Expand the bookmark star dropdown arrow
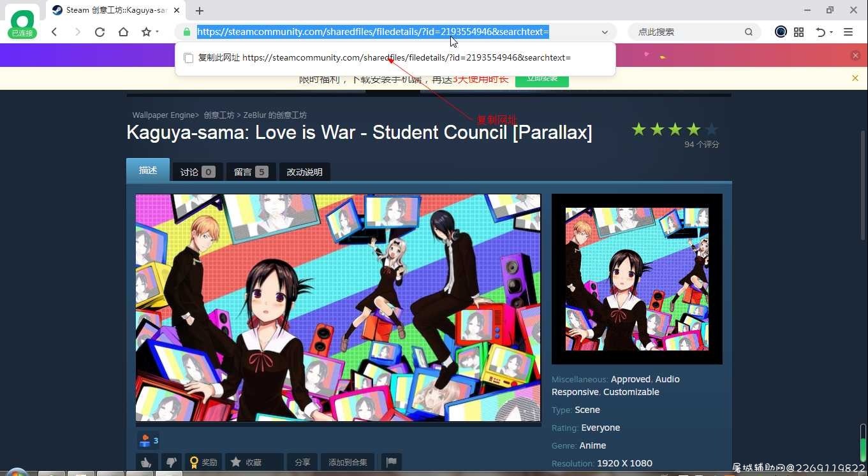The width and height of the screenshot is (868, 476). coord(157,32)
